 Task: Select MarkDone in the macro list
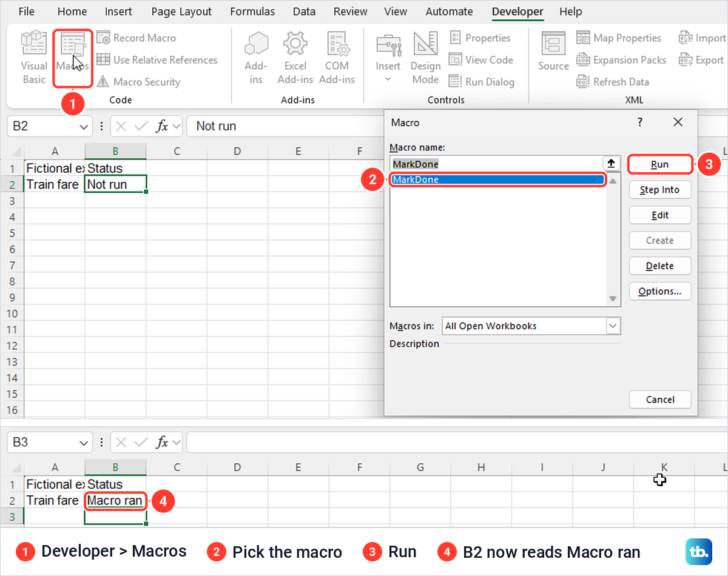tap(497, 179)
